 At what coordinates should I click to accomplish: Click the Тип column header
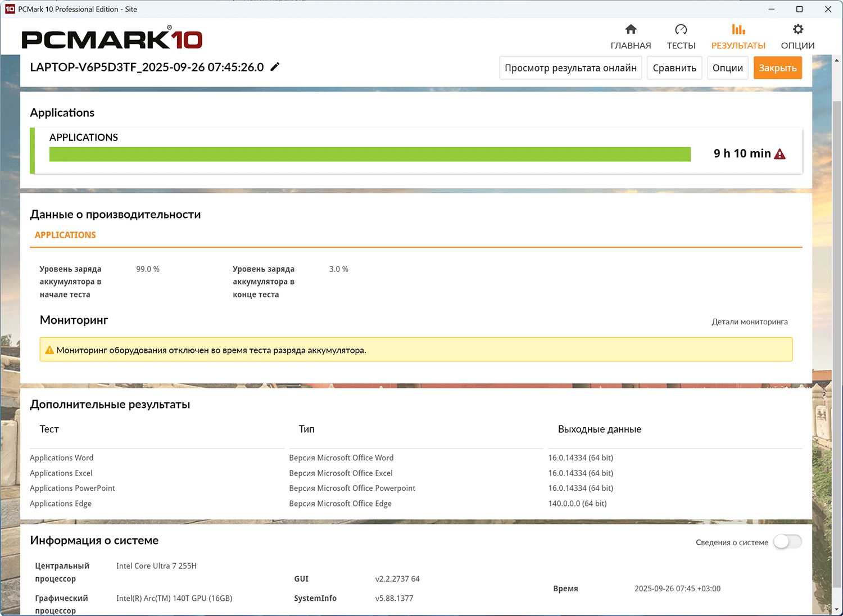[x=307, y=429]
